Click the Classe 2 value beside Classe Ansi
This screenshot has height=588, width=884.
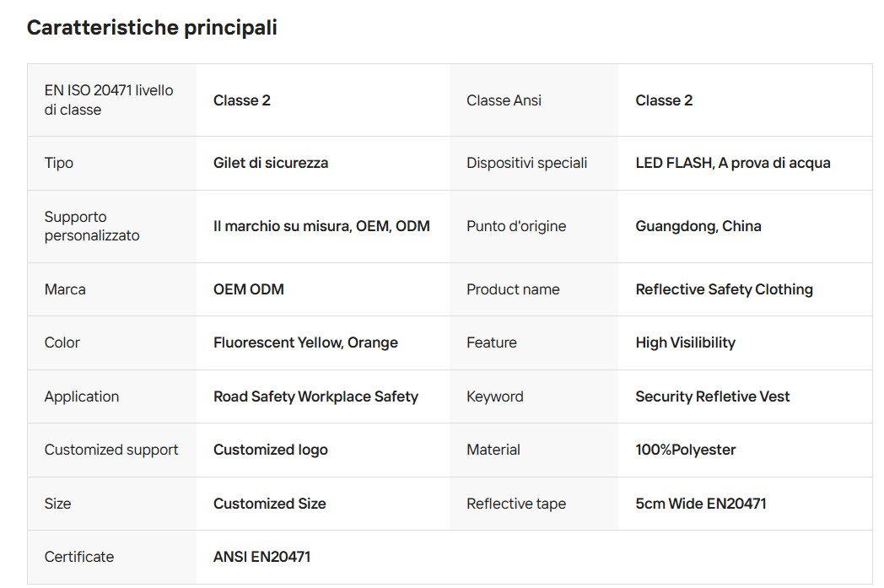click(664, 100)
